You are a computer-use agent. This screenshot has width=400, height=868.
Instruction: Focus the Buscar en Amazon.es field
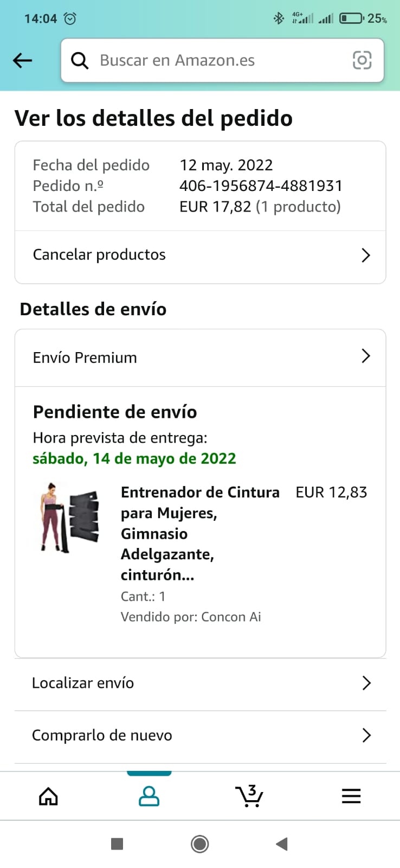coord(222,60)
